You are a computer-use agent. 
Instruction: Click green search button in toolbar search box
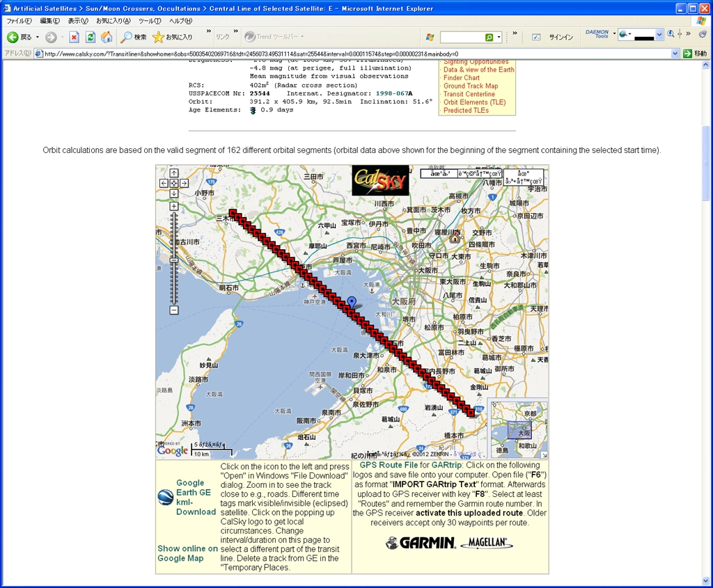(x=489, y=38)
